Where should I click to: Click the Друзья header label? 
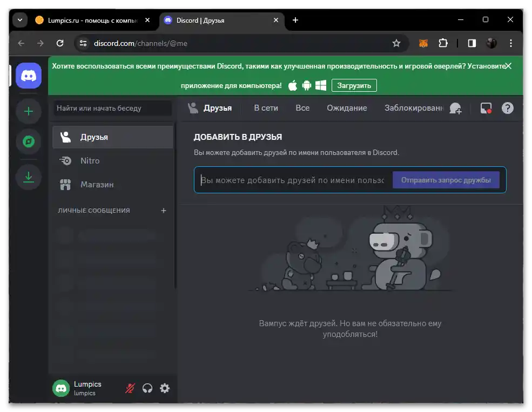pyautogui.click(x=218, y=108)
